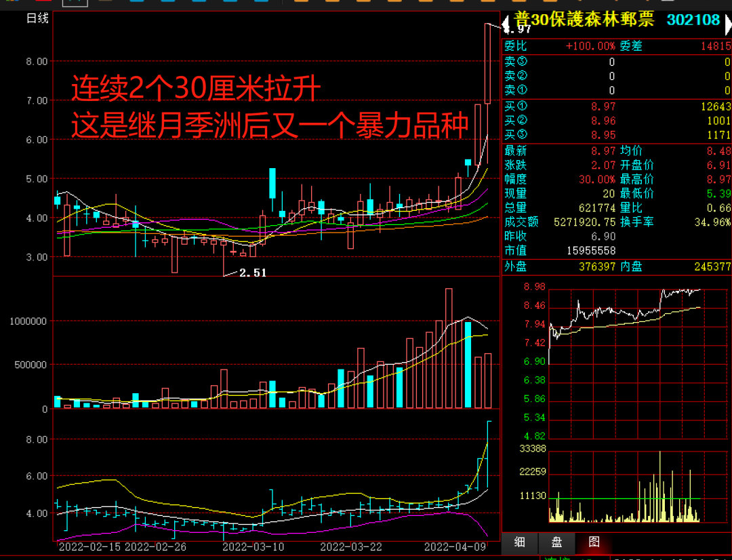Select the 开盘价 value 6.91
This screenshot has height=560, width=732.
pos(719,165)
